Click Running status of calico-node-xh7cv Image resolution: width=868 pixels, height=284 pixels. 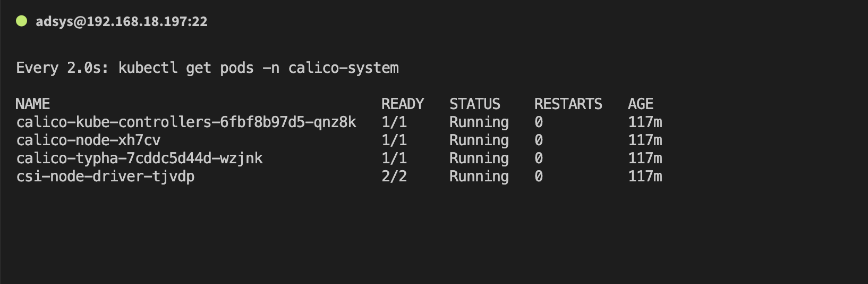click(479, 140)
